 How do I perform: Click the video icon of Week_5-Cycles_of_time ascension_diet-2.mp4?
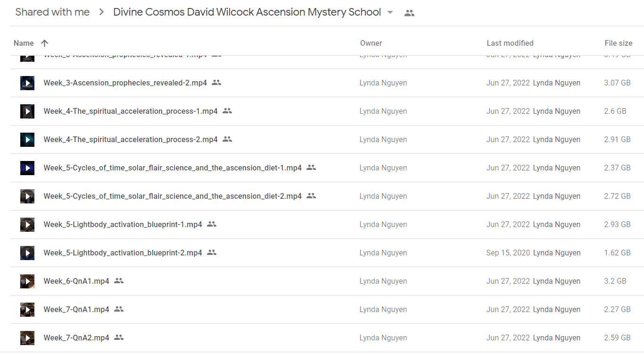(x=27, y=196)
